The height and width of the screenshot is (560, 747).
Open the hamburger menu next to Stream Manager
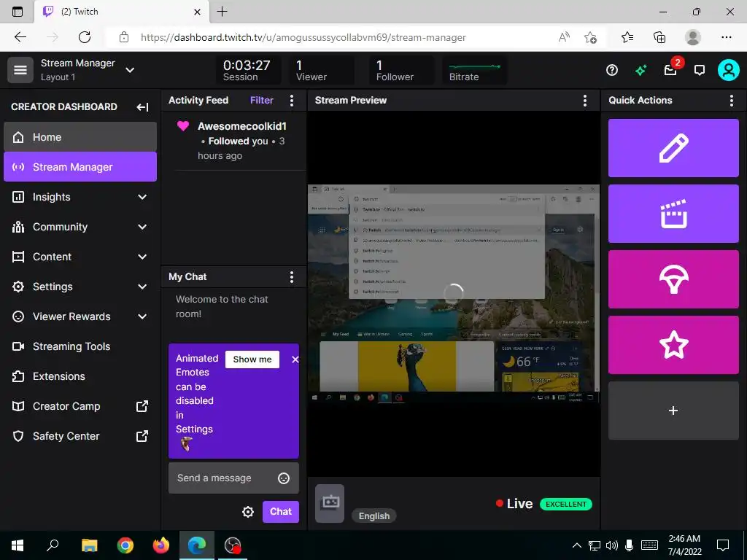point(20,70)
